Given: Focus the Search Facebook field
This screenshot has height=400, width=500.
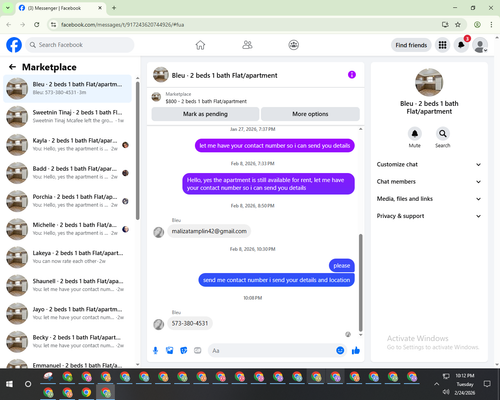Looking at the screenshot, I should (80, 45).
